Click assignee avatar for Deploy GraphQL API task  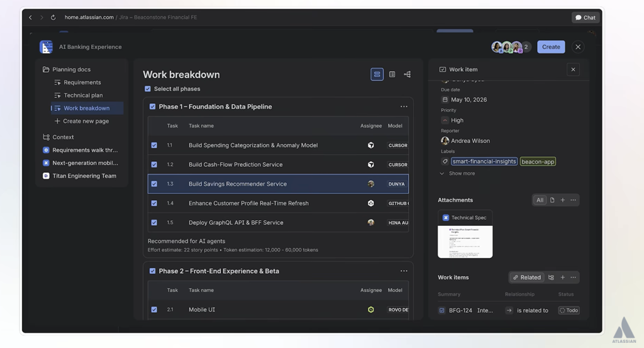tap(371, 222)
